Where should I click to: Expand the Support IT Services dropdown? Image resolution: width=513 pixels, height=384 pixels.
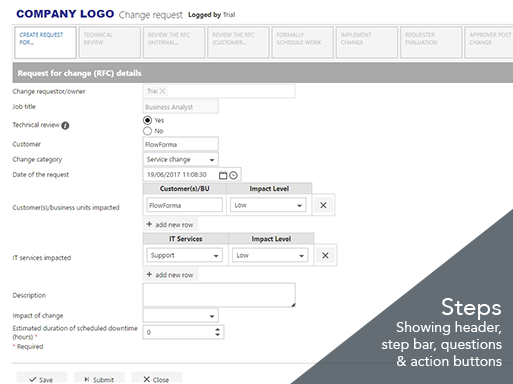(x=184, y=256)
